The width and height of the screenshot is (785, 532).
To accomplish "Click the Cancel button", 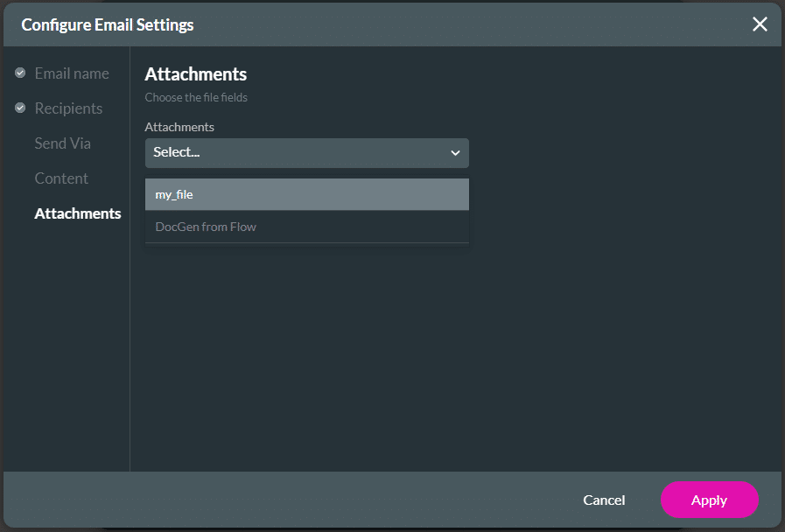I will tap(604, 500).
